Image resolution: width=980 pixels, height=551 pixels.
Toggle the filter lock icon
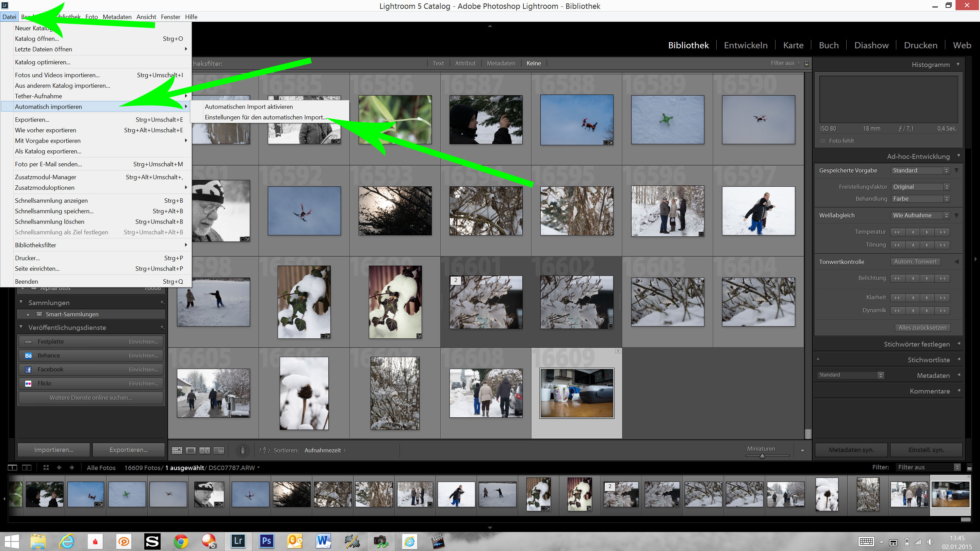click(806, 63)
